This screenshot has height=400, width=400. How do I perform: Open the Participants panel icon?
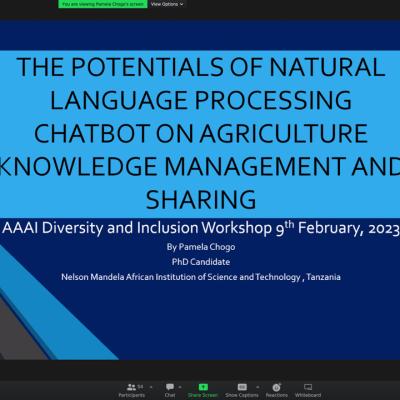point(131,387)
